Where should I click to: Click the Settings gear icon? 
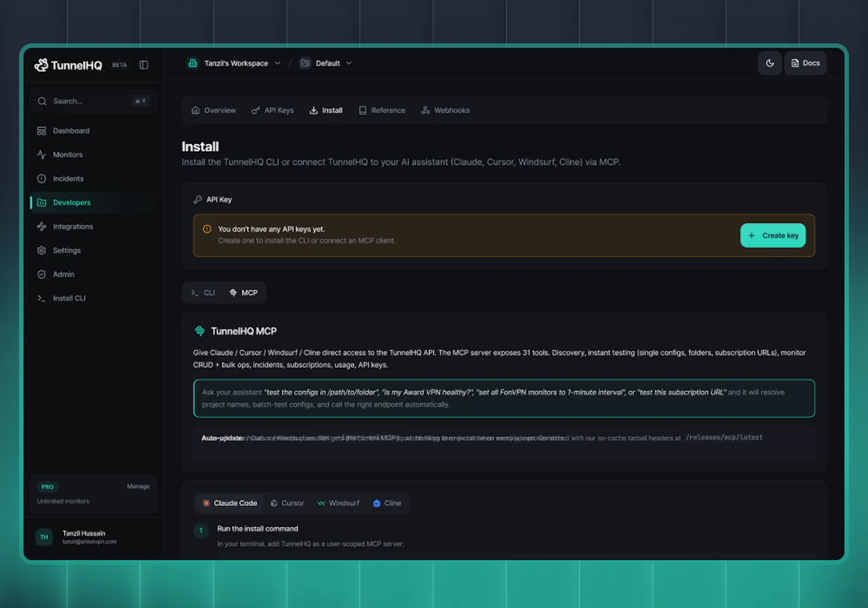[x=42, y=250]
